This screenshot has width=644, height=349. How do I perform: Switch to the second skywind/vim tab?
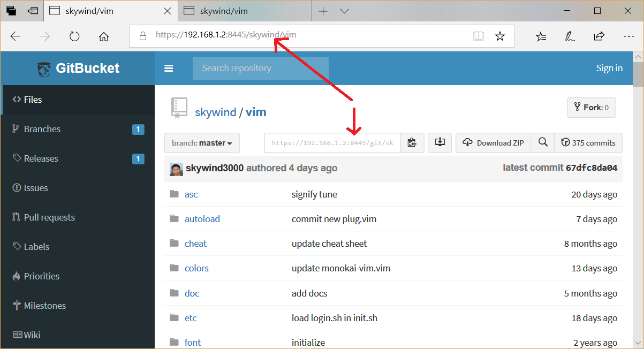(245, 10)
